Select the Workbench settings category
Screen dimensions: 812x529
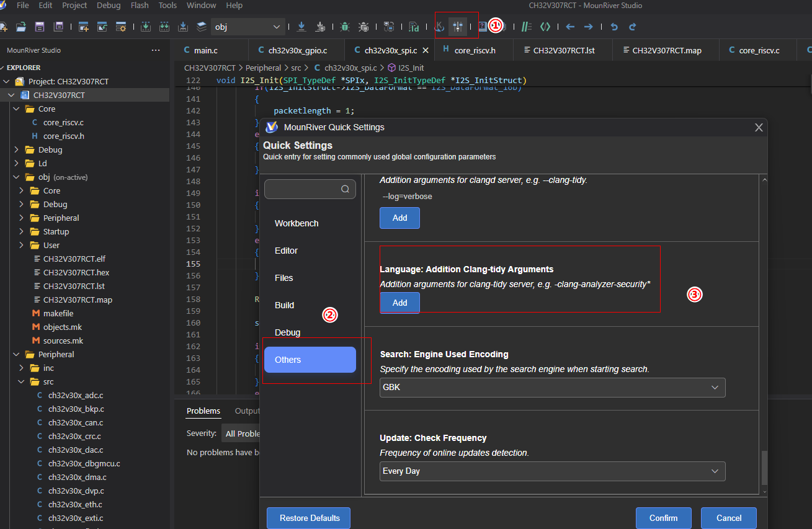click(x=310, y=223)
